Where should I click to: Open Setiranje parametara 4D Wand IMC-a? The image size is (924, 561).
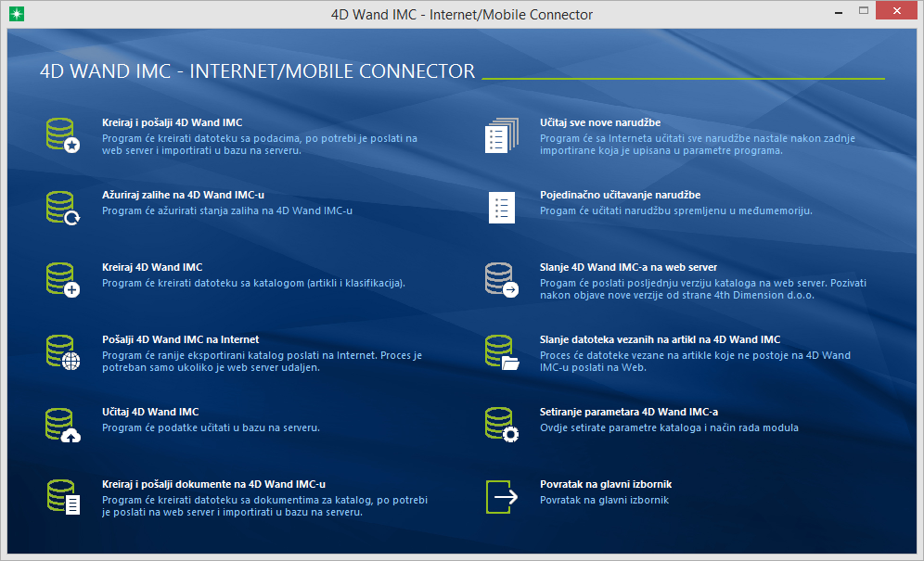(629, 412)
